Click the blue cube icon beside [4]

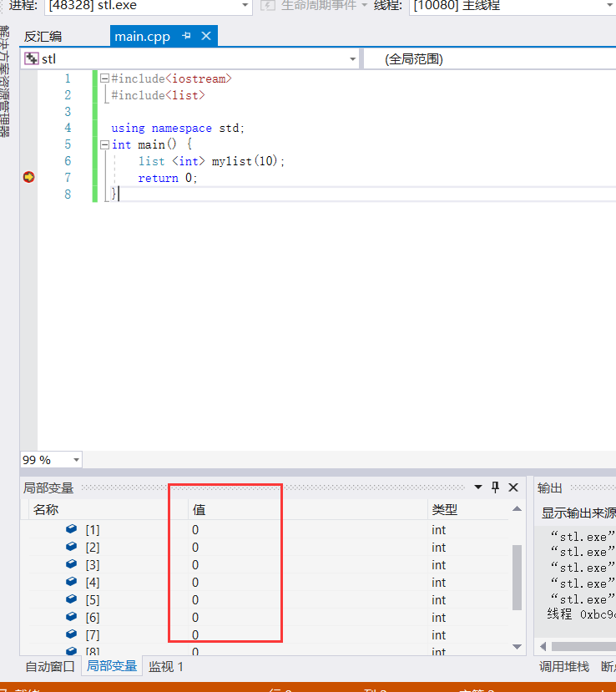click(71, 582)
